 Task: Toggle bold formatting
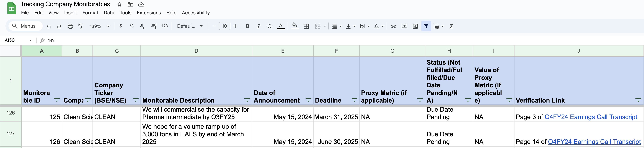click(247, 26)
